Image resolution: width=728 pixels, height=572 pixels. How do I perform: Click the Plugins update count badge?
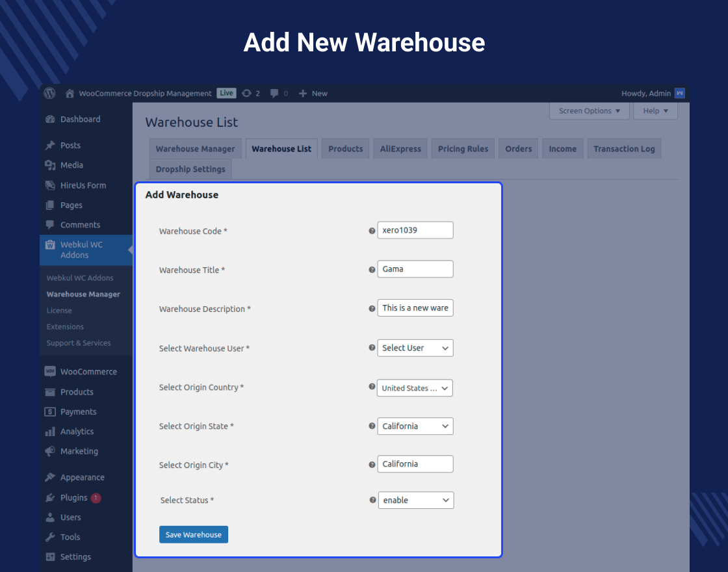coord(96,498)
